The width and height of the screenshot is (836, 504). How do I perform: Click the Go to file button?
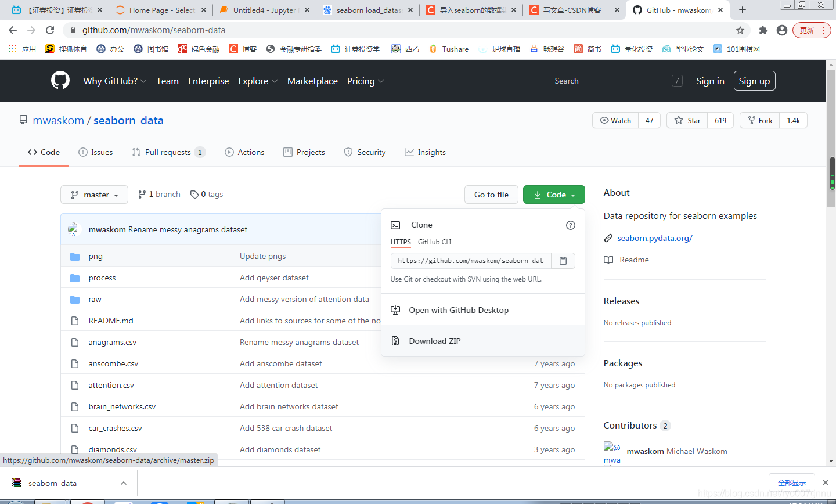(x=491, y=195)
